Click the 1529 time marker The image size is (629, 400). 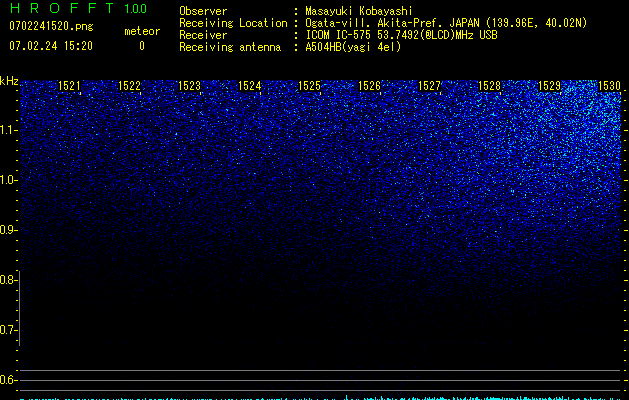[549, 86]
